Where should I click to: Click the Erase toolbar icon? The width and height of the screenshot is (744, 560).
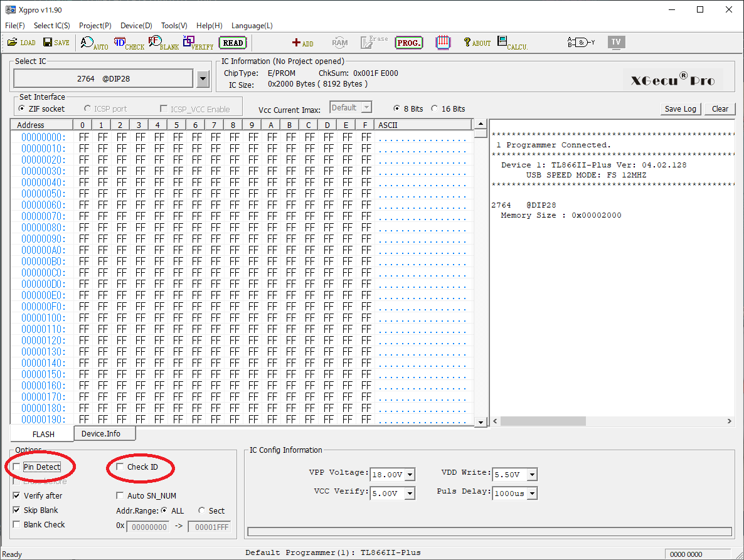click(x=374, y=42)
